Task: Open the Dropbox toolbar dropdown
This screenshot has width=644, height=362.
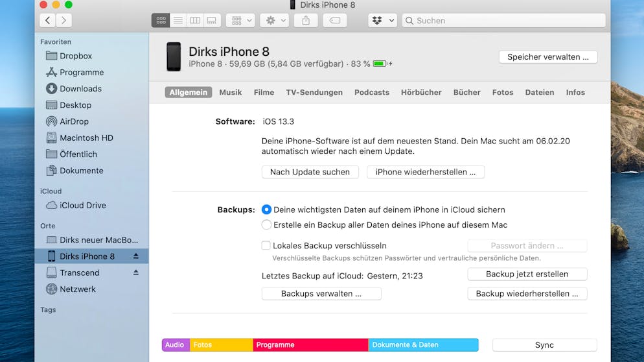Action: 382,20
